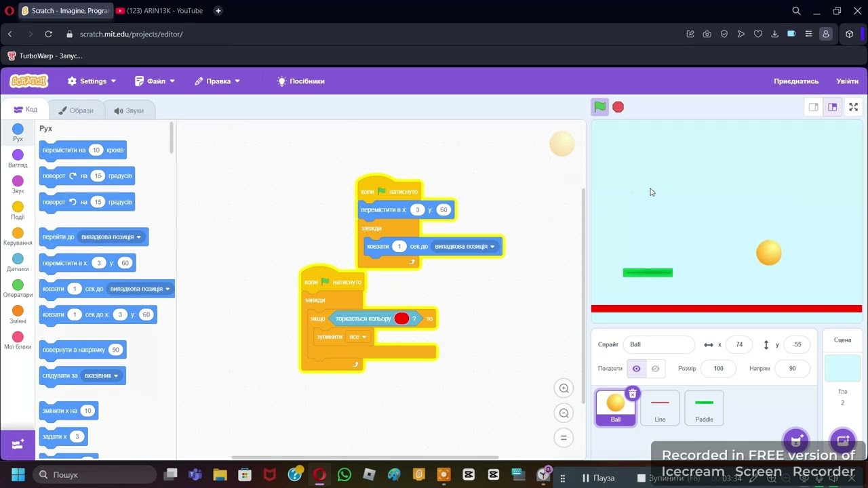Pick the red color in торкається кольору block

pyautogui.click(x=401, y=319)
